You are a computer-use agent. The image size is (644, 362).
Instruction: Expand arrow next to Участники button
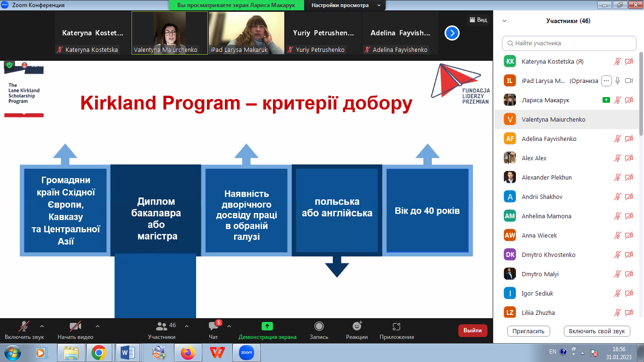(187, 326)
